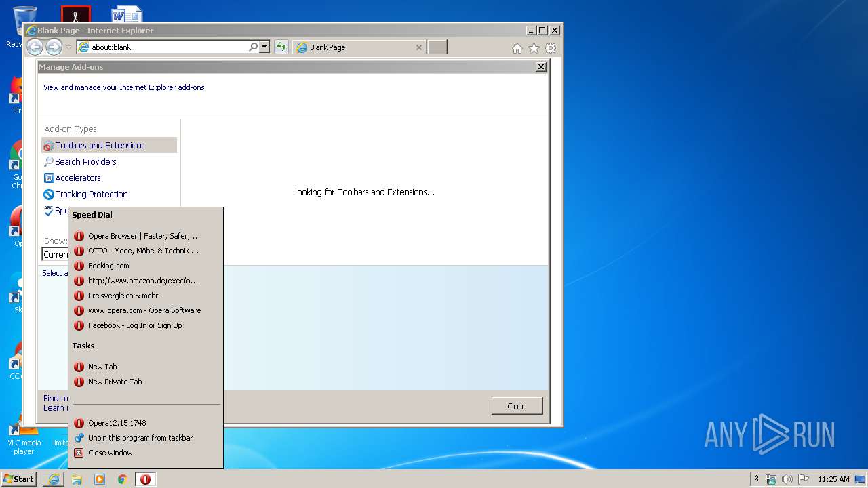The height and width of the screenshot is (488, 868).
Task: Click the pin icon beside Unpin option
Action: [x=79, y=438]
